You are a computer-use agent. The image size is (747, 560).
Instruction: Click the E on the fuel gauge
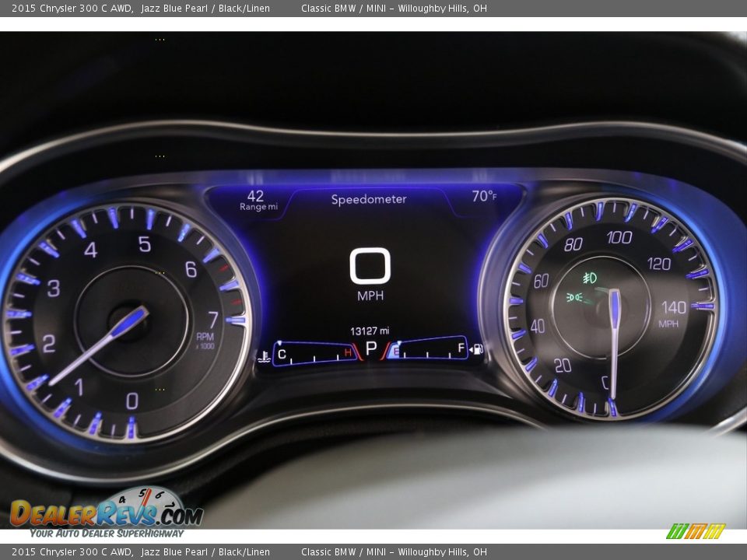(x=395, y=352)
